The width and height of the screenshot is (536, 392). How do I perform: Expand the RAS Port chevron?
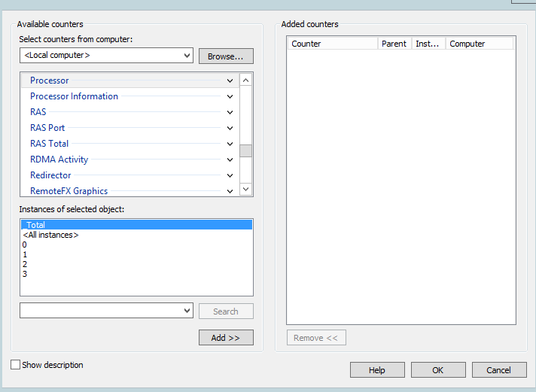tap(230, 128)
